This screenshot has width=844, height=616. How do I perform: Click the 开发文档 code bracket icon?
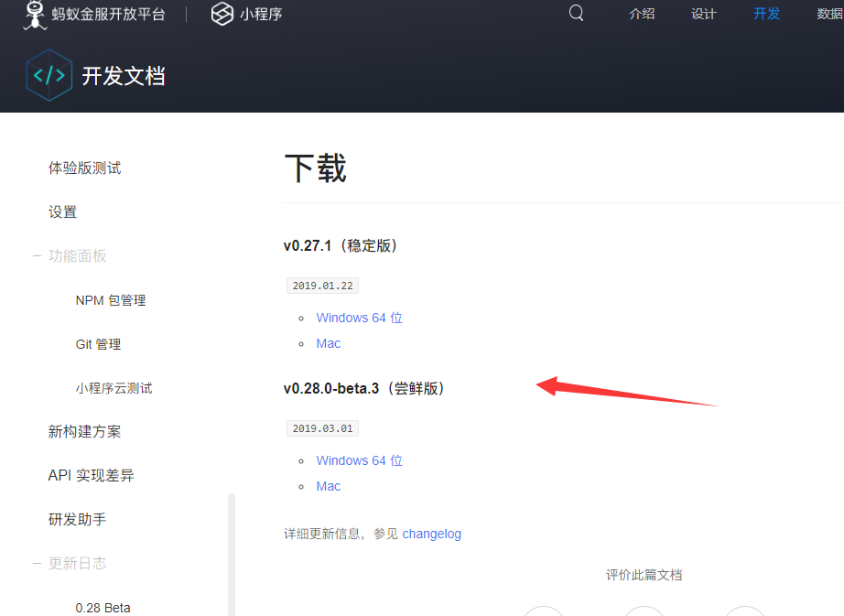tap(49, 75)
